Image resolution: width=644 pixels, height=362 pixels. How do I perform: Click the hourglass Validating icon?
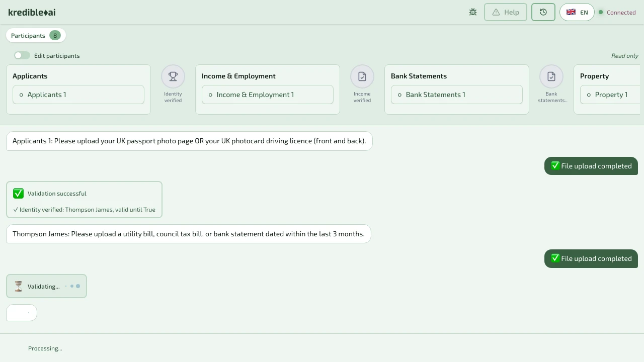coord(19,287)
